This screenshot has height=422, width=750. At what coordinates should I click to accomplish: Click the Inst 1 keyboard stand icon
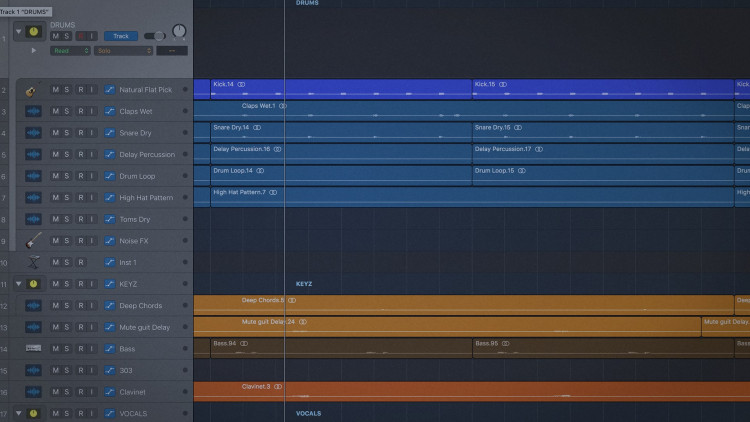coord(33,262)
